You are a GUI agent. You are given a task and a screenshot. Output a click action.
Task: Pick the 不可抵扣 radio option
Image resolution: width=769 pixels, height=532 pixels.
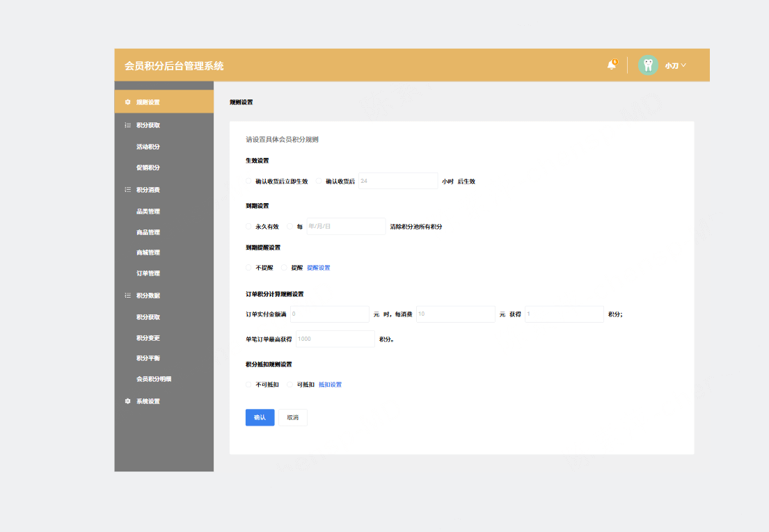click(x=248, y=385)
